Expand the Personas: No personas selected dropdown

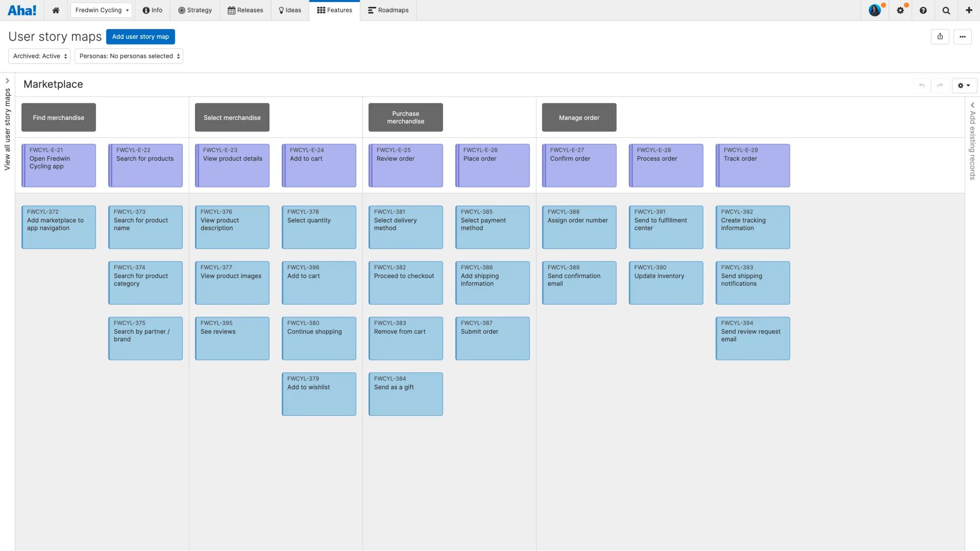click(x=128, y=56)
